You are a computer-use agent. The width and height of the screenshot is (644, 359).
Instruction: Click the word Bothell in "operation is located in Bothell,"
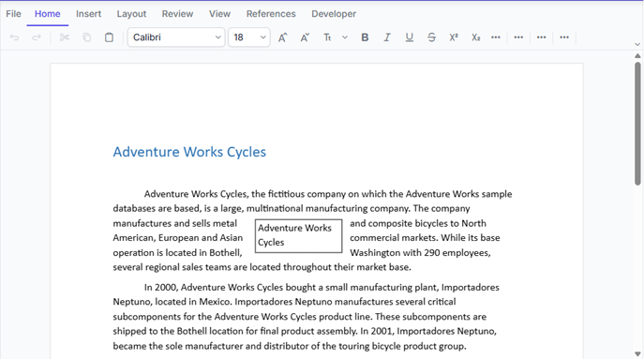(x=226, y=253)
